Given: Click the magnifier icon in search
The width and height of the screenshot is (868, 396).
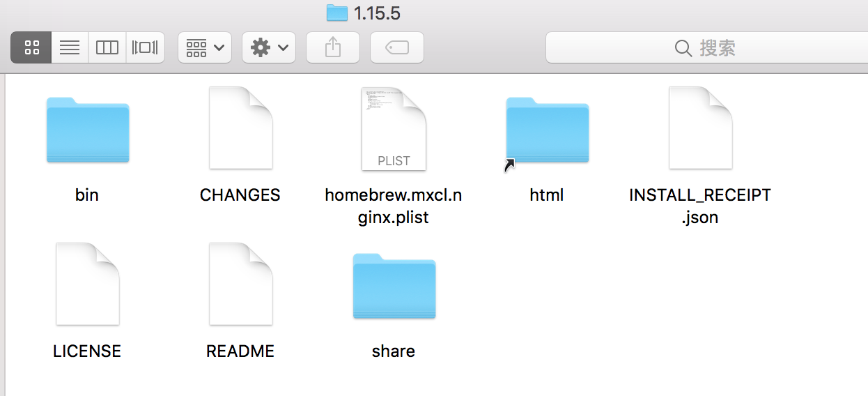Looking at the screenshot, I should pos(683,48).
